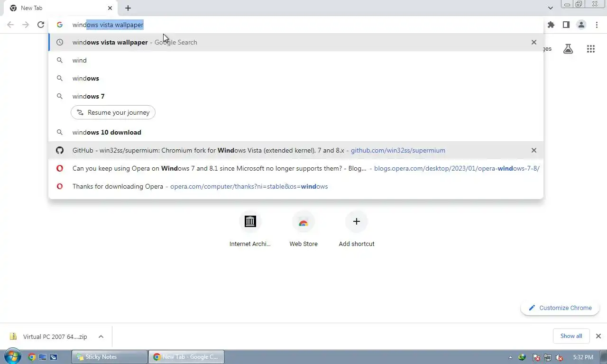The image size is (607, 364).
Task: Open the Google apps grid
Action: point(590,49)
